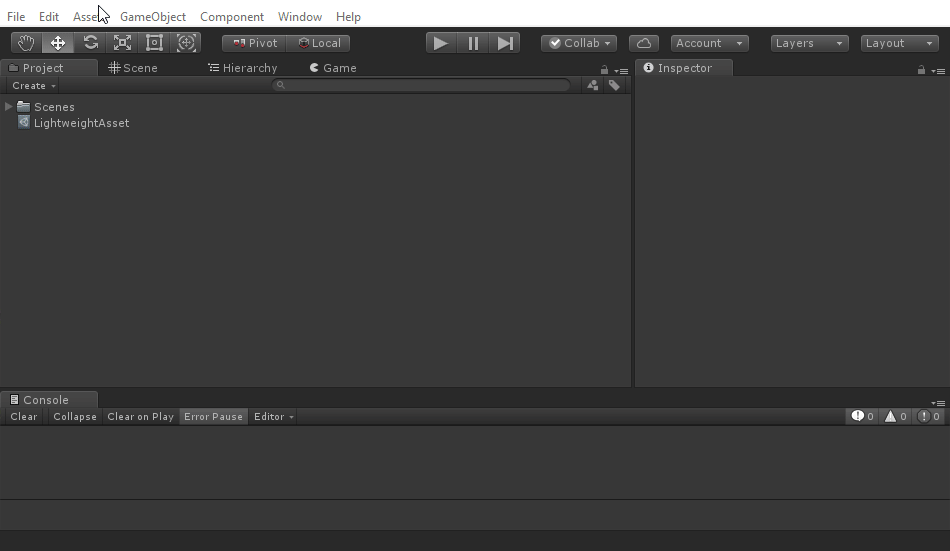Select the Rotate tool
This screenshot has height=551, width=950.
(x=90, y=43)
